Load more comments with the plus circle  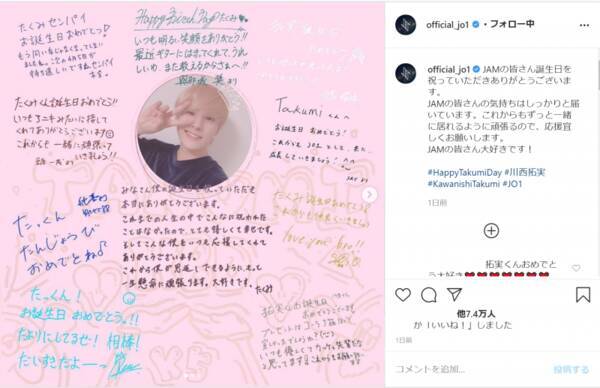(x=491, y=231)
